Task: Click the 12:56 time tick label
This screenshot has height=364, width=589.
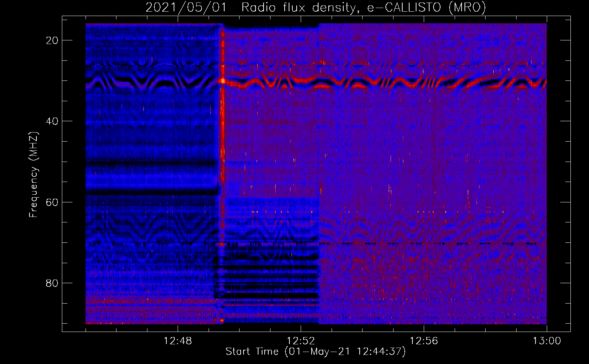Action: tap(424, 341)
